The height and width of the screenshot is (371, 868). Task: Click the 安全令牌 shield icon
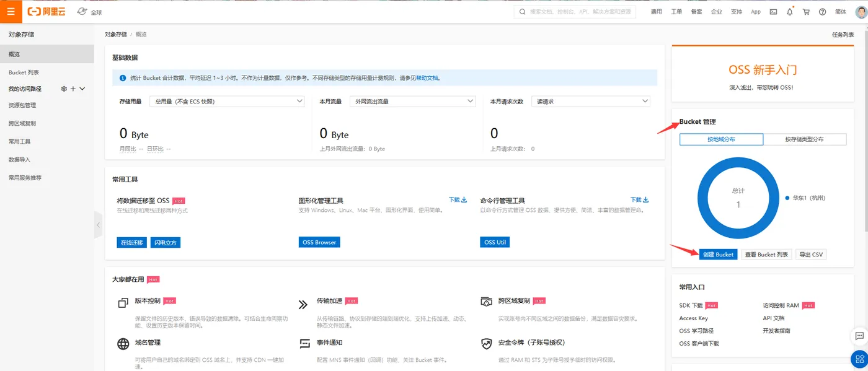click(486, 344)
